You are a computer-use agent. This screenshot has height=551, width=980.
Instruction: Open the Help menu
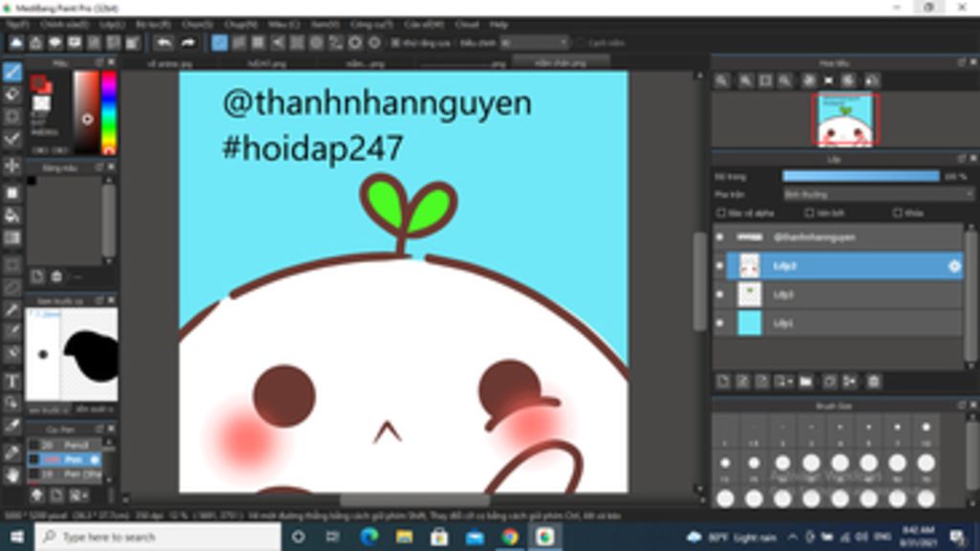[499, 24]
